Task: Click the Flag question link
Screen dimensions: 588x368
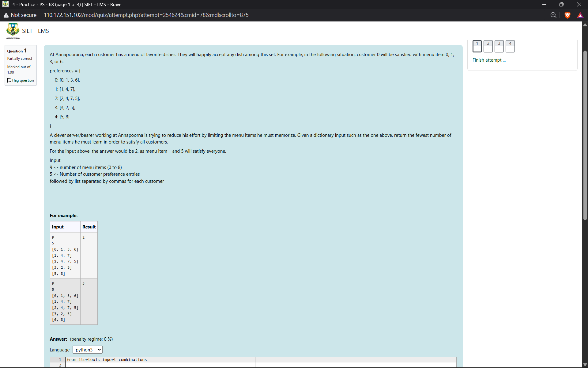Action: 23,80
